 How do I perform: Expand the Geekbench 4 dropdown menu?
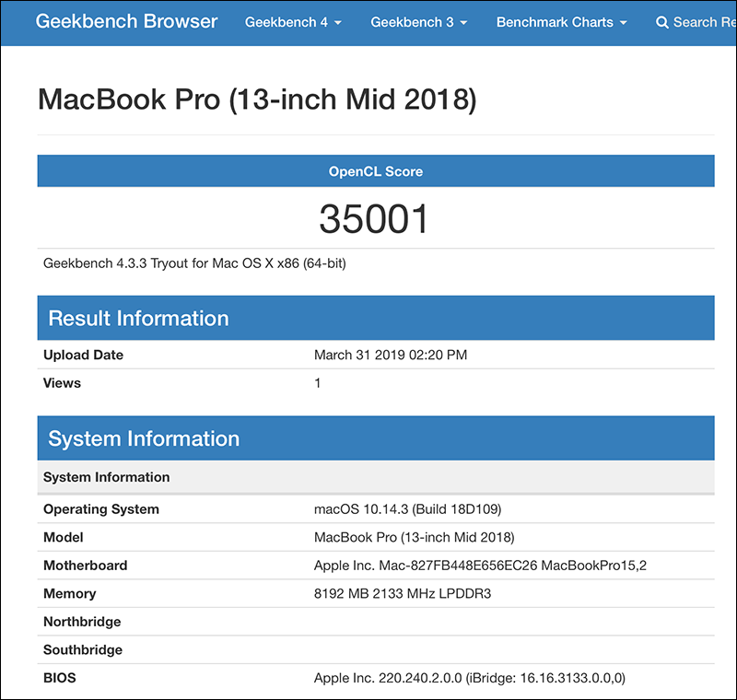[x=293, y=22]
